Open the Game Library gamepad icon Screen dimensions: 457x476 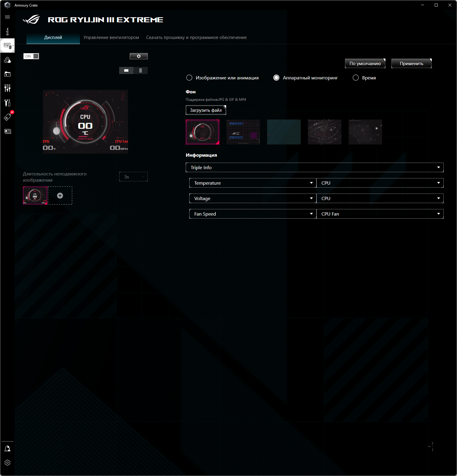(x=7, y=74)
